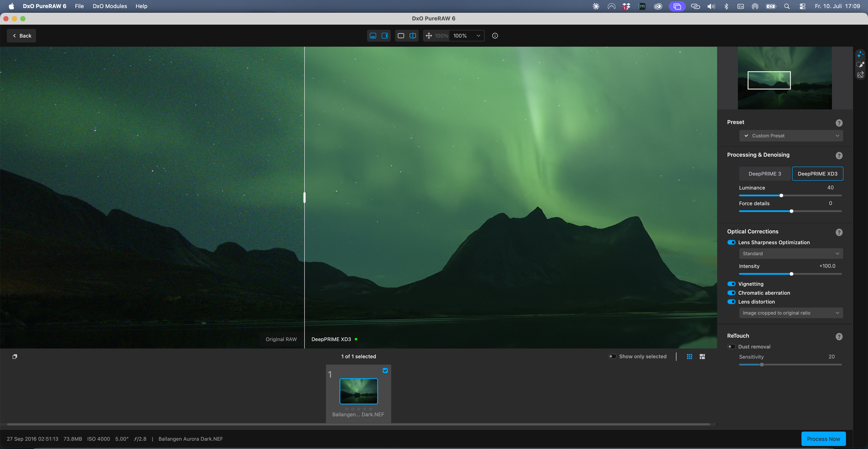Uncheck the Ballangen thumbnail selection checkbox
The height and width of the screenshot is (449, 868).
[x=385, y=371]
